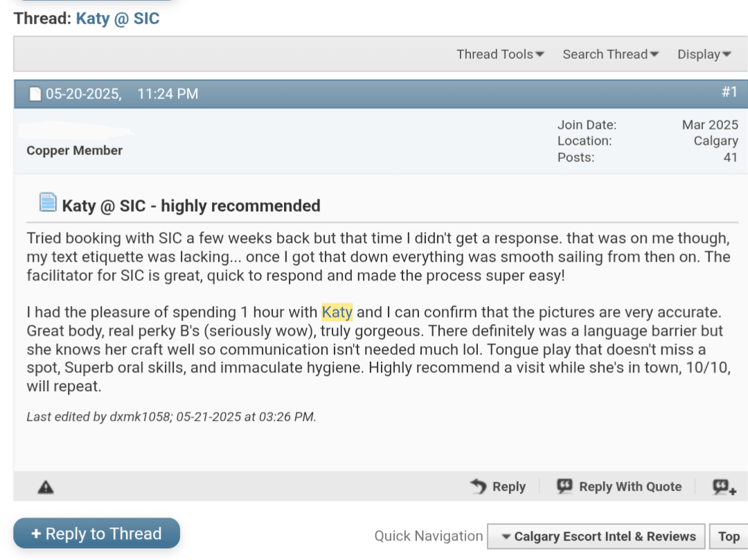Click the Posts count value 41
The height and width of the screenshot is (560, 748).
tap(730, 157)
